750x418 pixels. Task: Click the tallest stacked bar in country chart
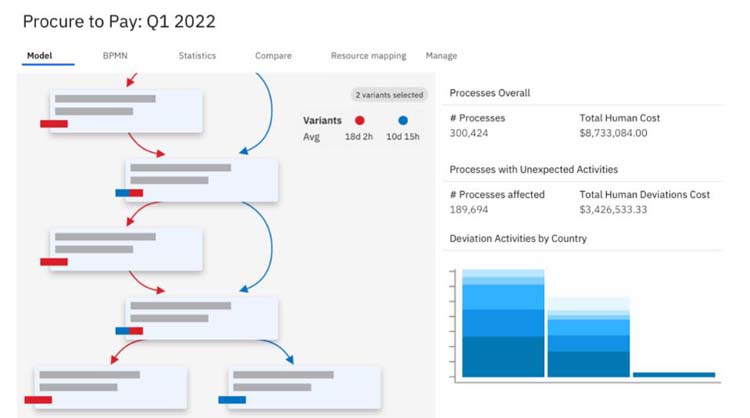point(503,323)
